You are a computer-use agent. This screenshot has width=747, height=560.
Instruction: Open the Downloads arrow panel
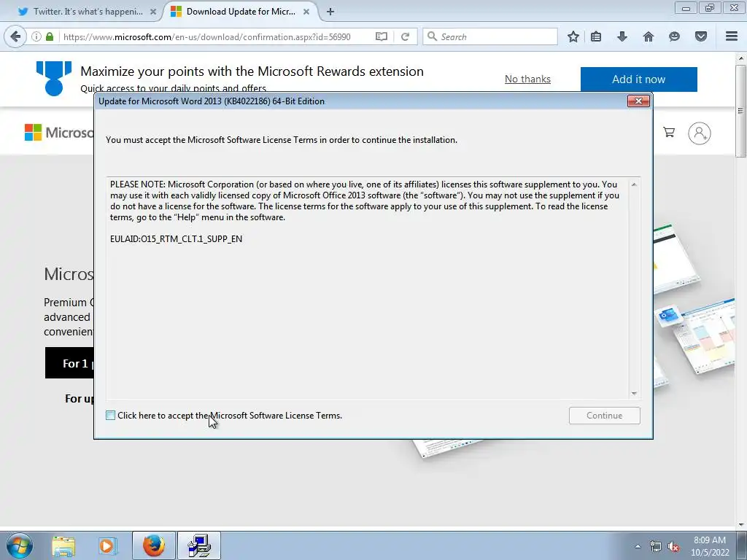(622, 36)
